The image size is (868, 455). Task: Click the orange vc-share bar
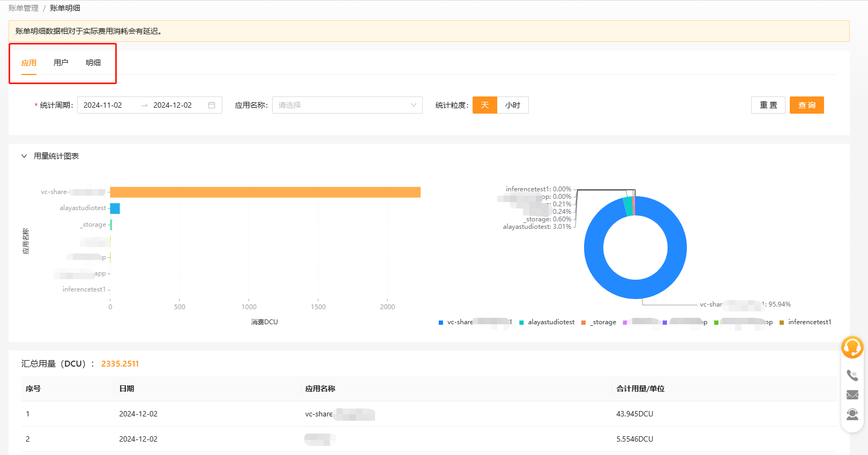(265, 192)
